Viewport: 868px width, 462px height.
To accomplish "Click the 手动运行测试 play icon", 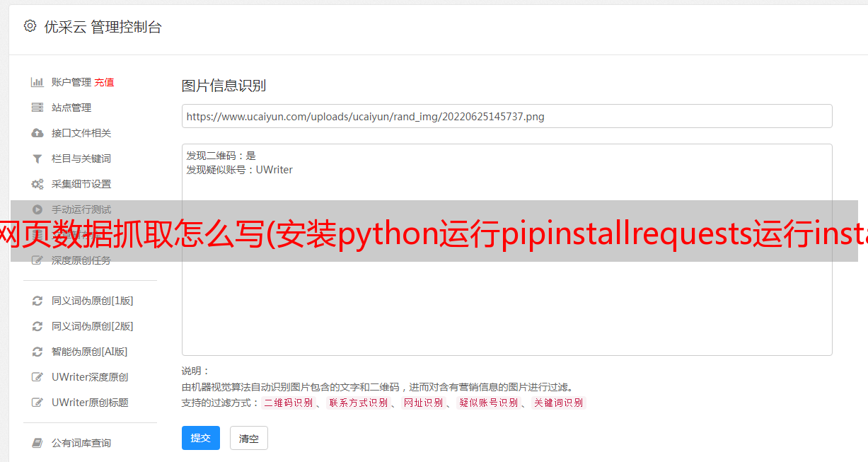I will coord(37,209).
